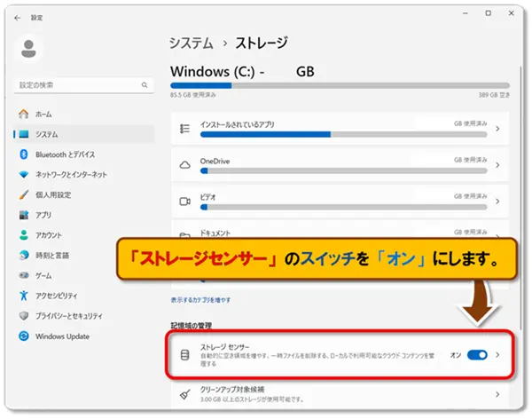Go back using the back arrow
The width and height of the screenshot is (532, 419).
pos(18,18)
